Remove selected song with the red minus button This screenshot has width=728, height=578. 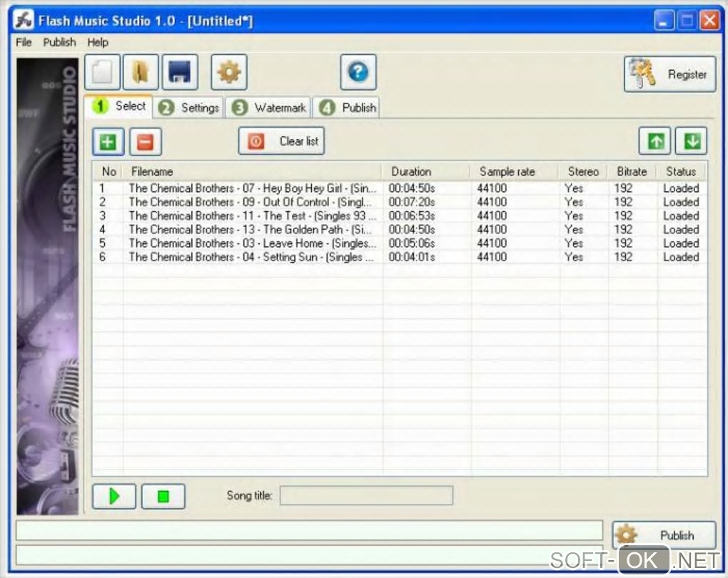click(146, 141)
